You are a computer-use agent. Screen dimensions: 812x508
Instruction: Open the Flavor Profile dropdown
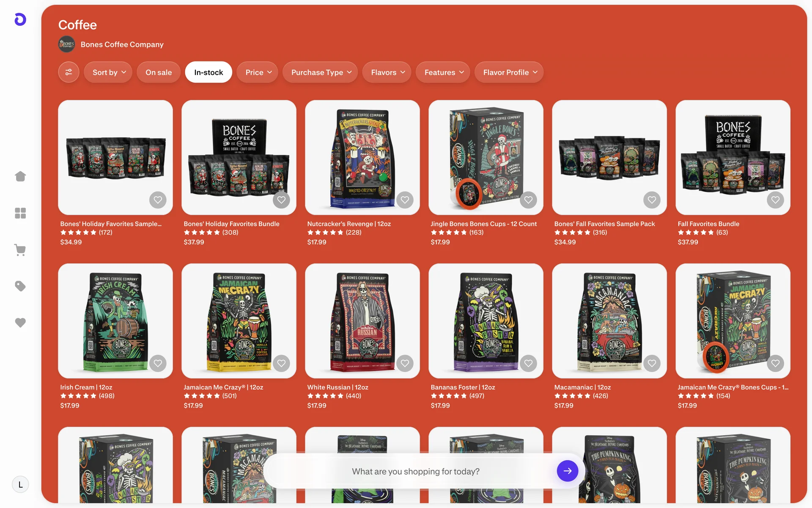509,72
